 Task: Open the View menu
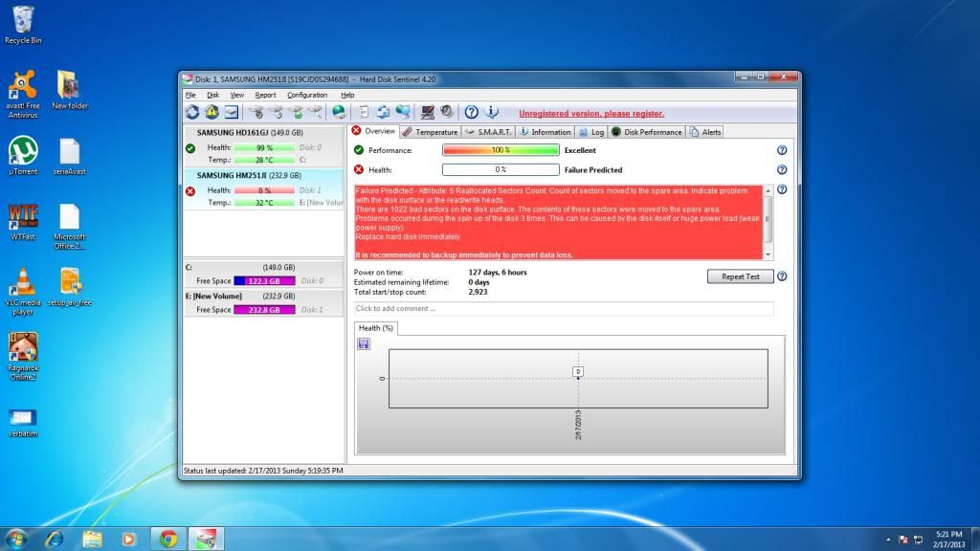237,95
